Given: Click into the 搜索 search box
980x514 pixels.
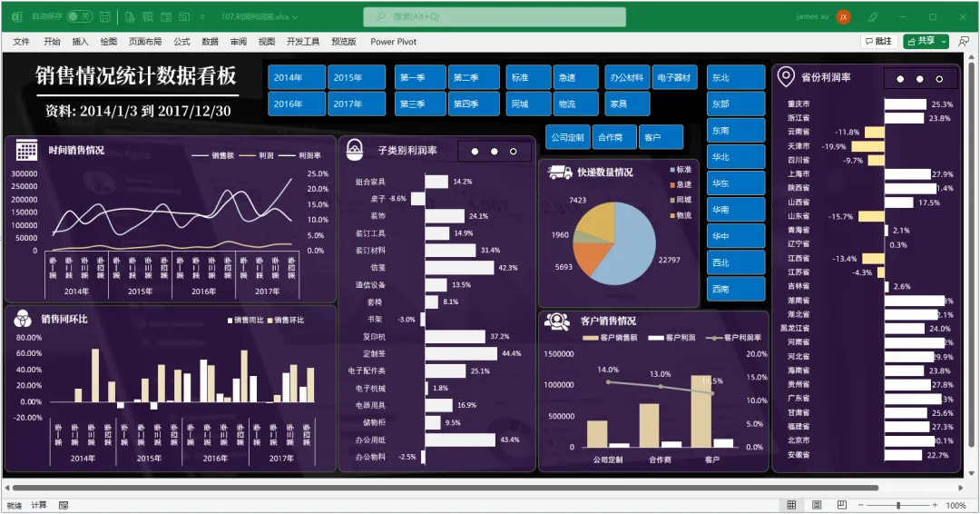Looking at the screenshot, I should pyautogui.click(x=495, y=17).
